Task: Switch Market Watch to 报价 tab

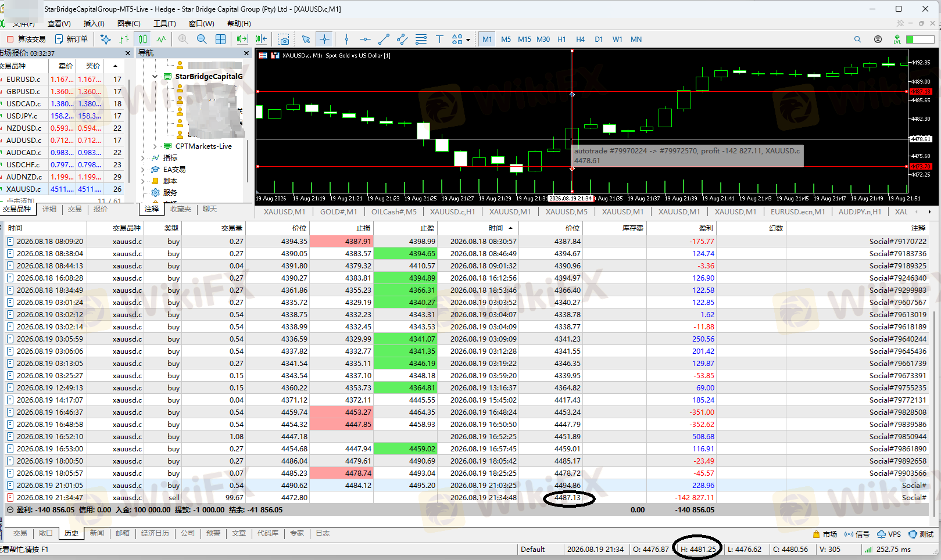Action: (x=101, y=209)
